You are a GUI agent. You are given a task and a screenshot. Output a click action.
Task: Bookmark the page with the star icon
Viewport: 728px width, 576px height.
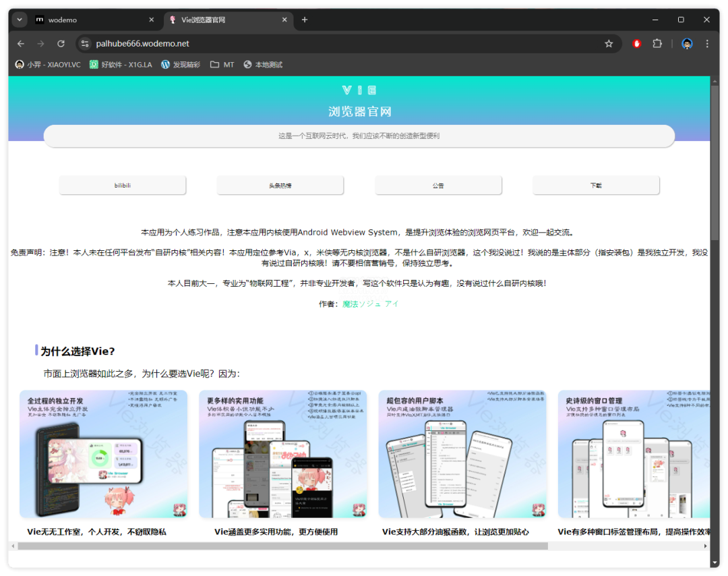click(x=609, y=43)
